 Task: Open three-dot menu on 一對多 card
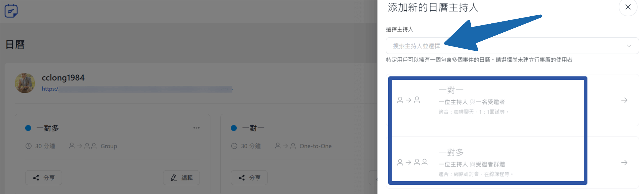pyautogui.click(x=196, y=128)
